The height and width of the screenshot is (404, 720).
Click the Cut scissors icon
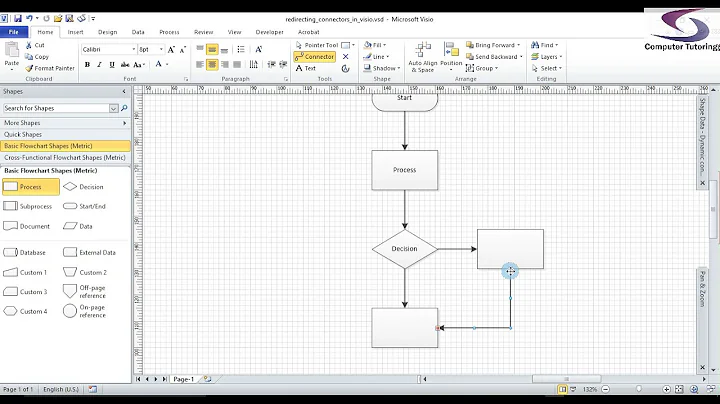tap(29, 45)
